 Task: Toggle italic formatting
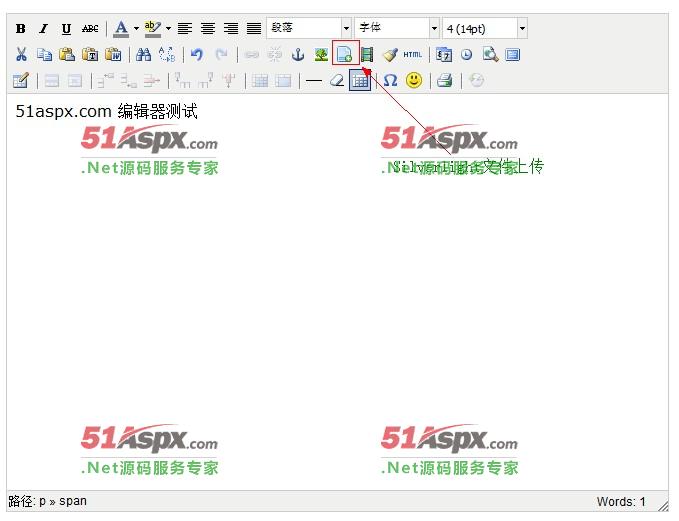[x=43, y=29]
